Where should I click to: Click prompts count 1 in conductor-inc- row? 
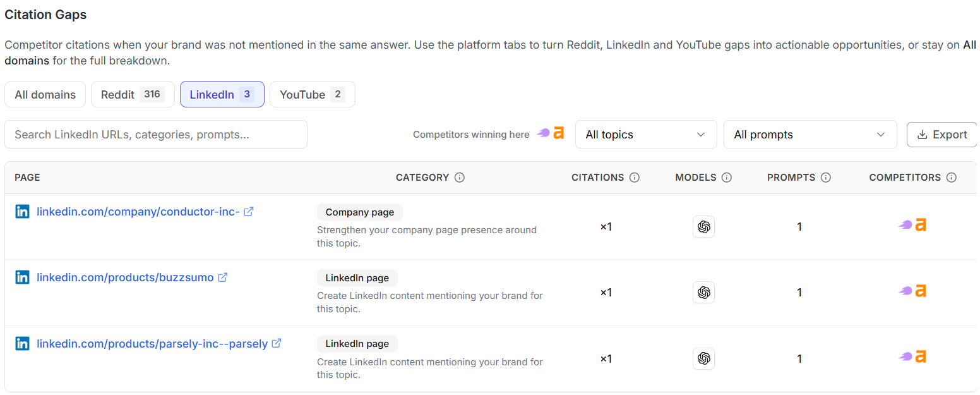799,226
